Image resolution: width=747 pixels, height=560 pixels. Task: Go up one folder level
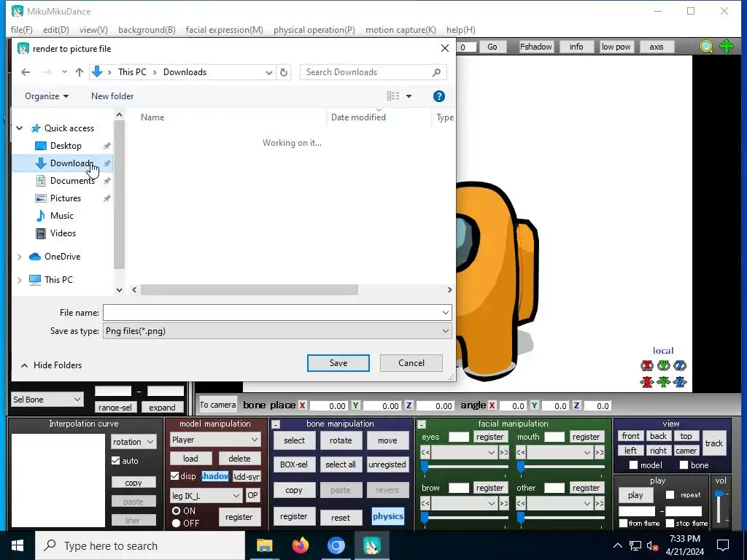[79, 72]
